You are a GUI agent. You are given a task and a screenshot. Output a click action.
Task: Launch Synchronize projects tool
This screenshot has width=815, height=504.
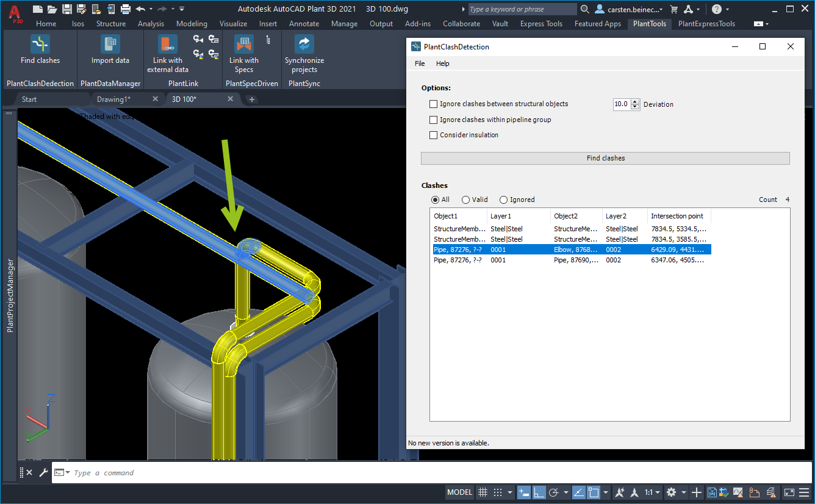[x=304, y=45]
